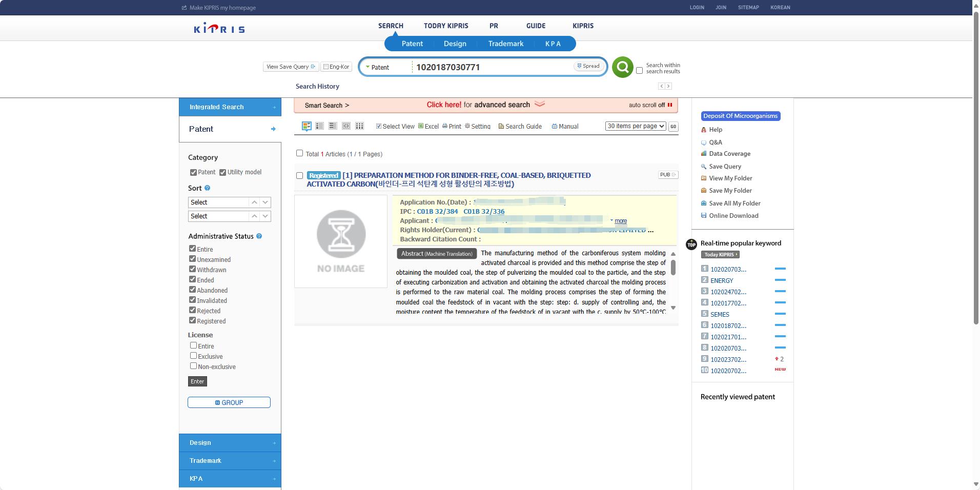
Task: Click the Sort help question icon
Action: point(207,188)
